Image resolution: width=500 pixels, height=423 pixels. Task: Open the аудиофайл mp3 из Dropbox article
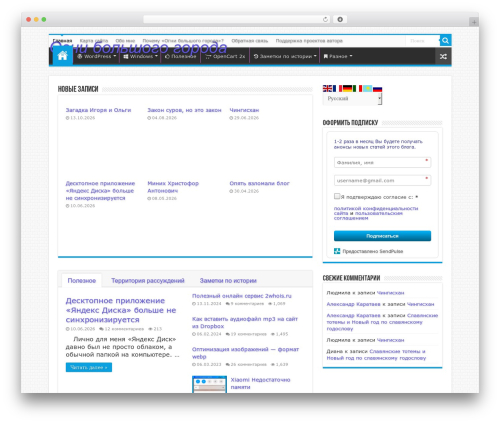(245, 322)
